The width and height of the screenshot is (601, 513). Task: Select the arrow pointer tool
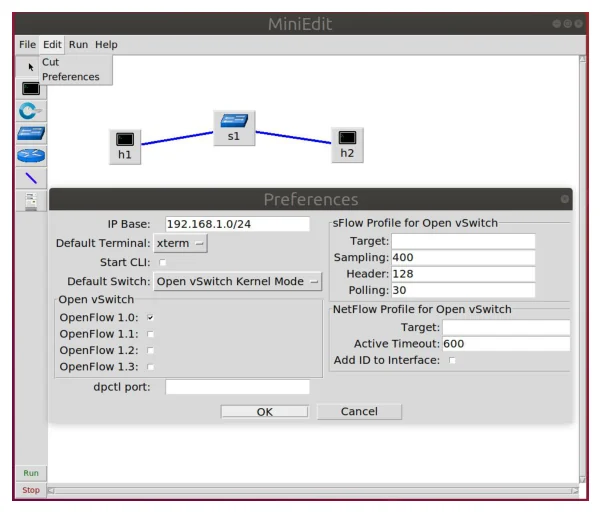(x=31, y=67)
